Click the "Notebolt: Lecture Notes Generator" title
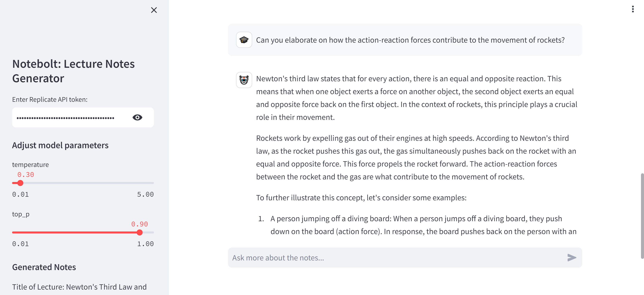The height and width of the screenshot is (295, 644). coord(73,71)
